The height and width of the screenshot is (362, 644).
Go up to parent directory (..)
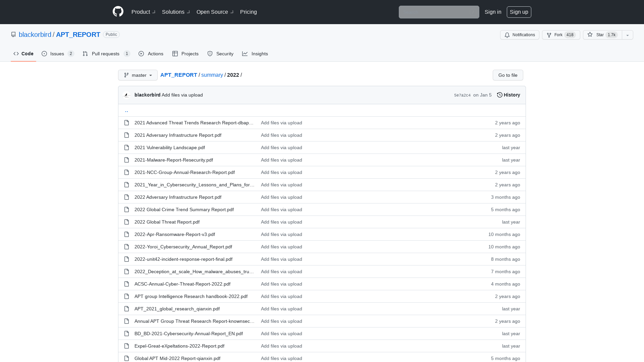tap(126, 110)
